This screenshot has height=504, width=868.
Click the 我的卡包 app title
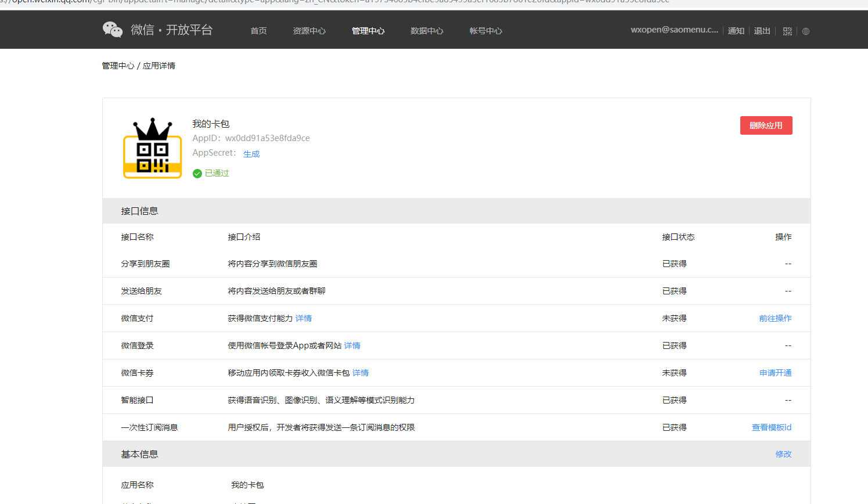pyautogui.click(x=211, y=124)
